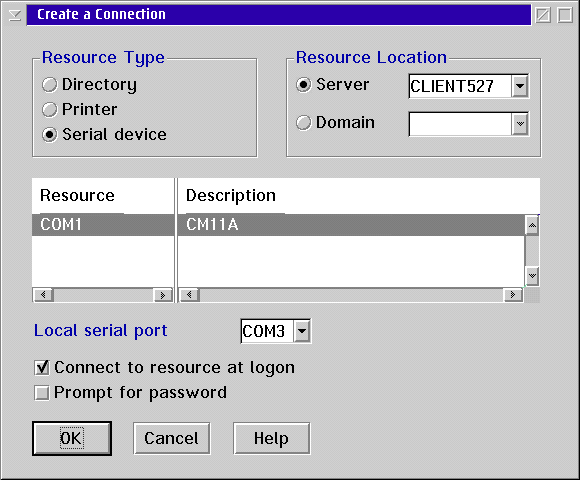580x480 pixels.
Task: Open the system menu icon in title bar
Action: tap(15, 15)
